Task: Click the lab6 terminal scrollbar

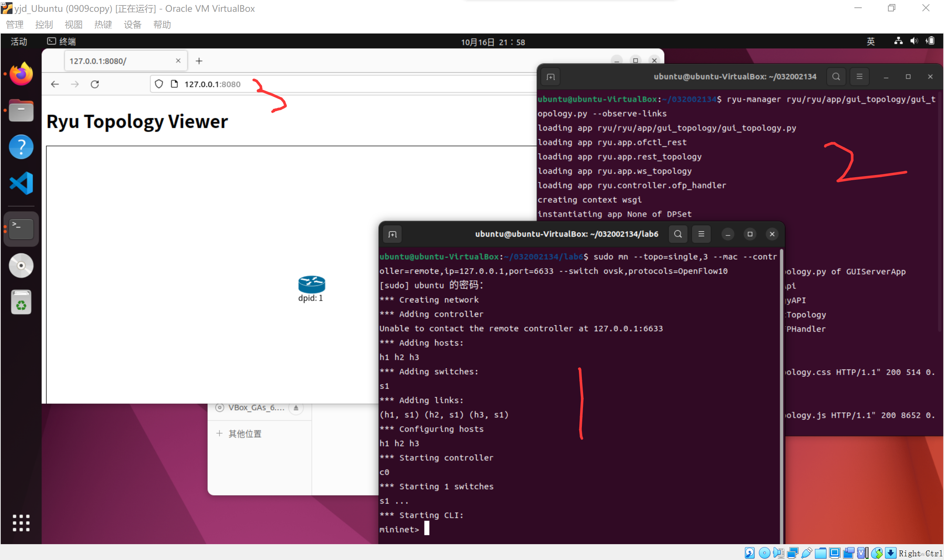Action: tap(782, 396)
